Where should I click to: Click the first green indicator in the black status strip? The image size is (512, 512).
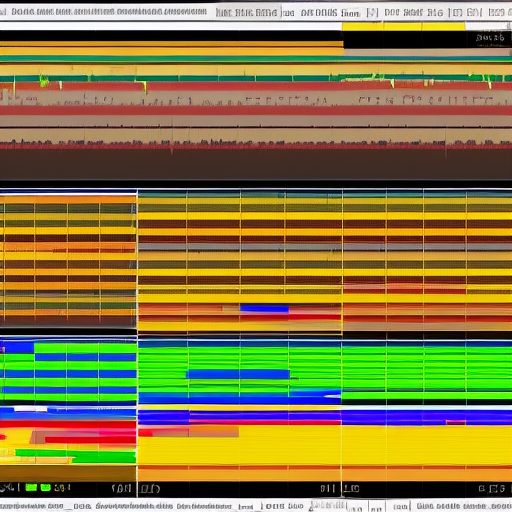(x=31, y=488)
